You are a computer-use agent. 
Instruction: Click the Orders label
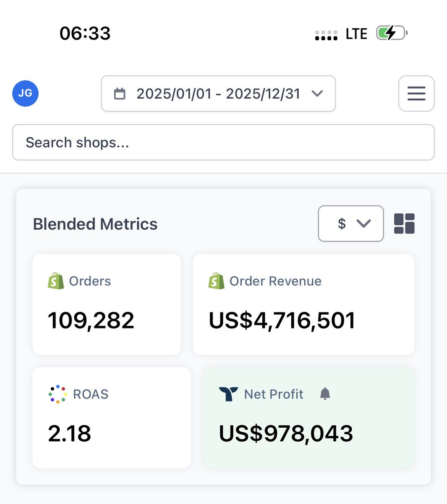pyautogui.click(x=90, y=281)
